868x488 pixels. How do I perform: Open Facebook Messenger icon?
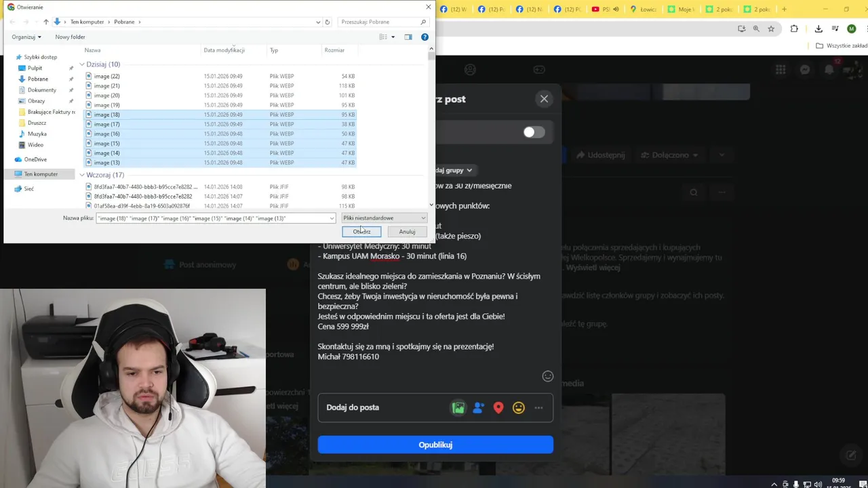pos(805,69)
